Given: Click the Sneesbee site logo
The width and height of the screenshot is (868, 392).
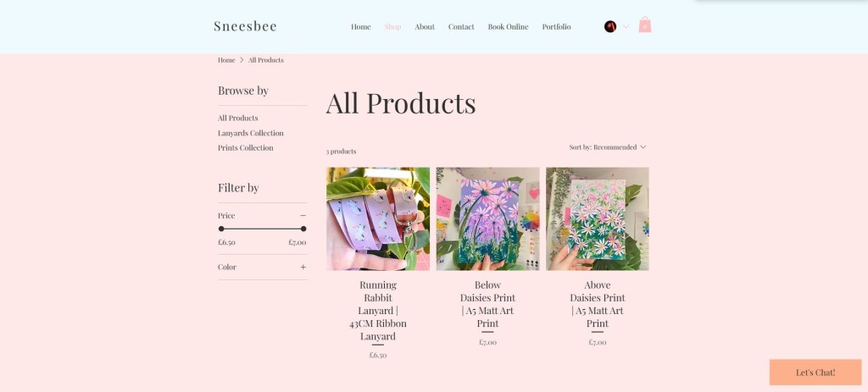Looking at the screenshot, I should click(x=245, y=26).
